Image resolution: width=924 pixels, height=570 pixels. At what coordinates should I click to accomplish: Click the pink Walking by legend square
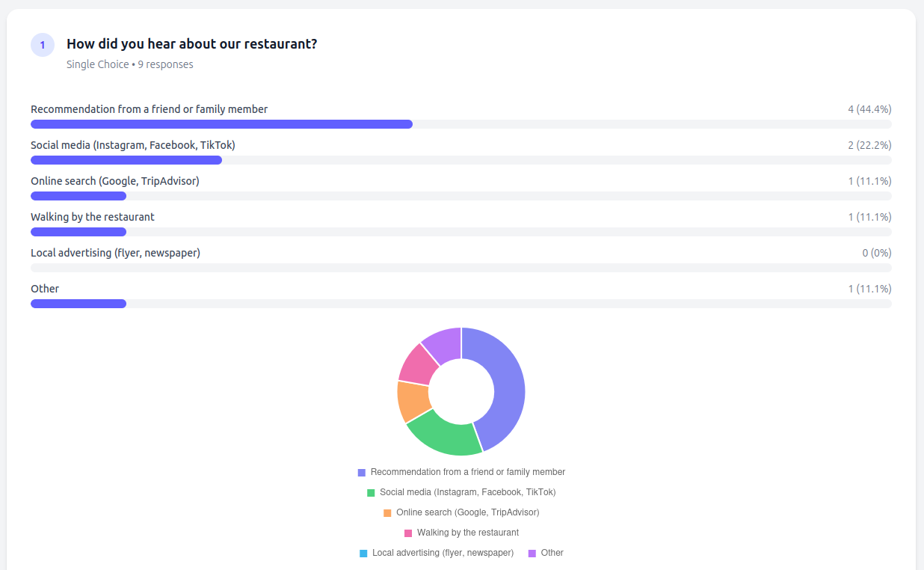point(408,533)
